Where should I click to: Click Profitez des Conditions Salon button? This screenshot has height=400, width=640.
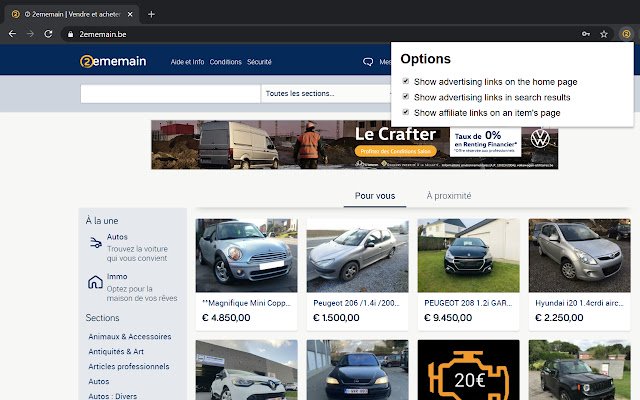[396, 151]
